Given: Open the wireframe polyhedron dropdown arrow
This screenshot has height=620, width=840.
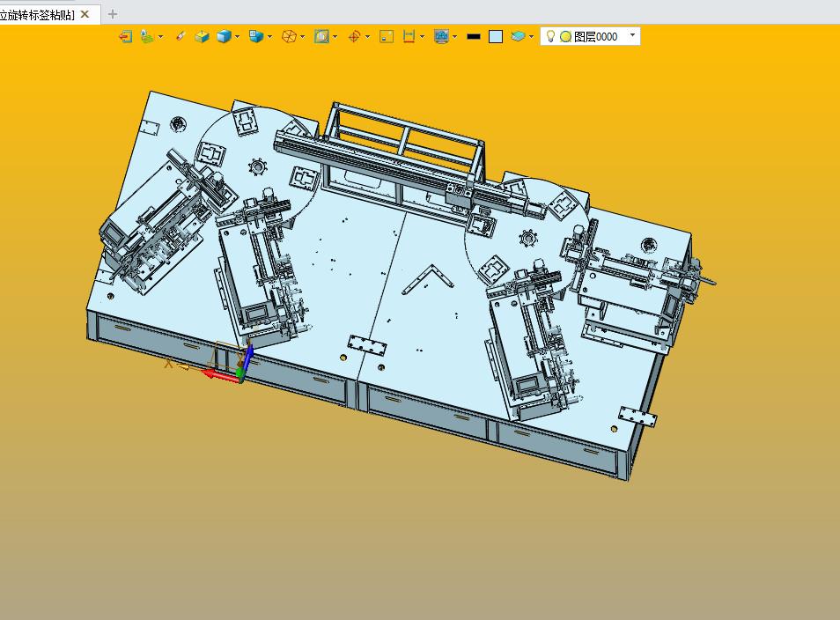Looking at the screenshot, I should 303,36.
